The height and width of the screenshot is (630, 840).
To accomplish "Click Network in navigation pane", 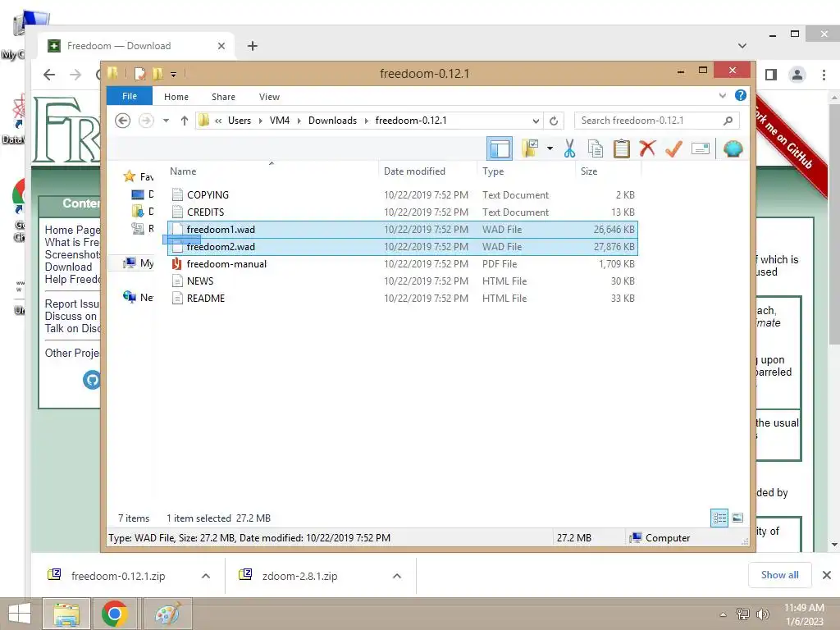I will [x=138, y=297].
